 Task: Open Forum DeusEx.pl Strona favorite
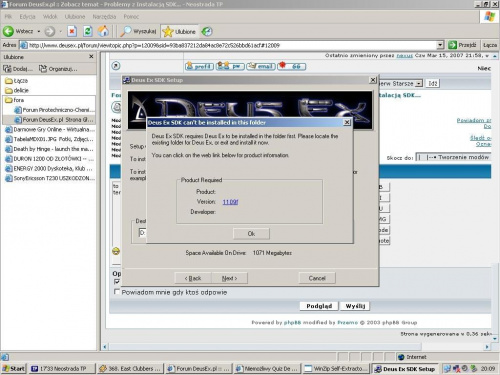click(54, 119)
